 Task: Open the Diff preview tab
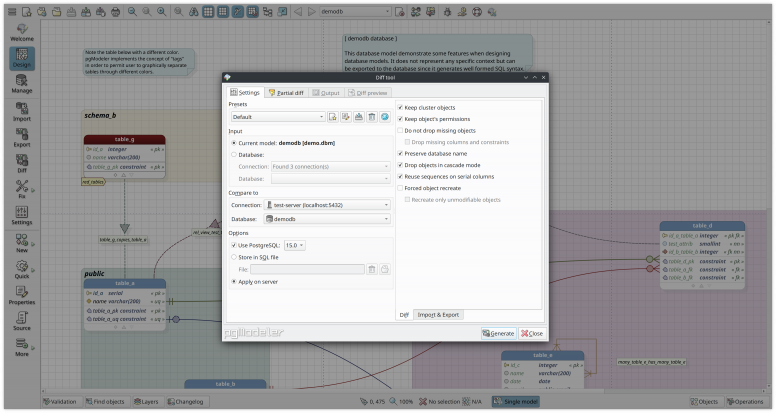tap(368, 92)
